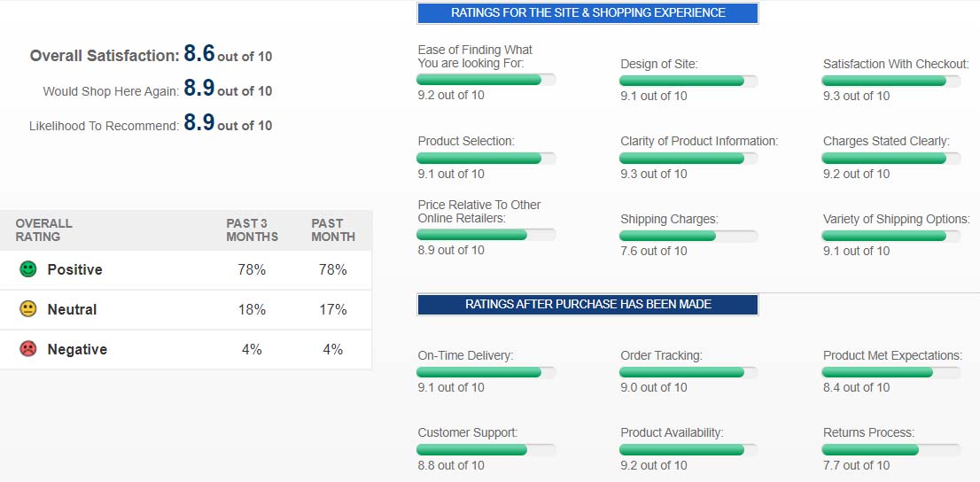Click the yellow Neutral face icon

28,309
